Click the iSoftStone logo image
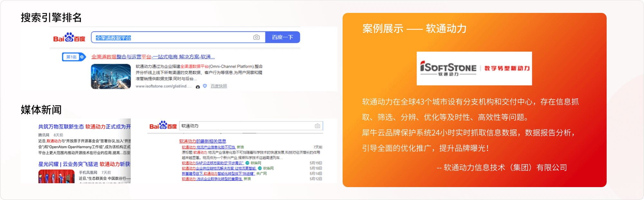Viewport: 644px width, 200px height. [x=474, y=68]
